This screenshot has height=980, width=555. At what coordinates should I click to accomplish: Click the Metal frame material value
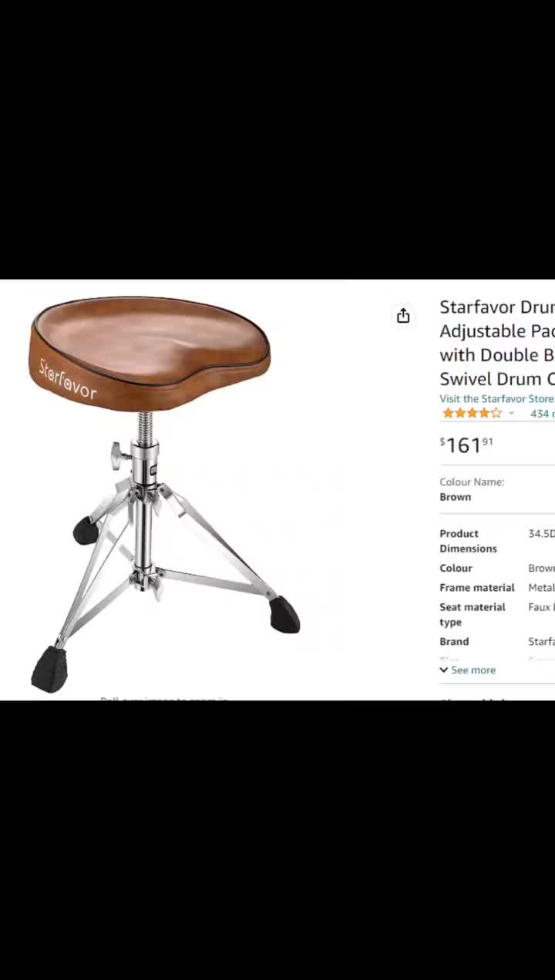coord(541,588)
